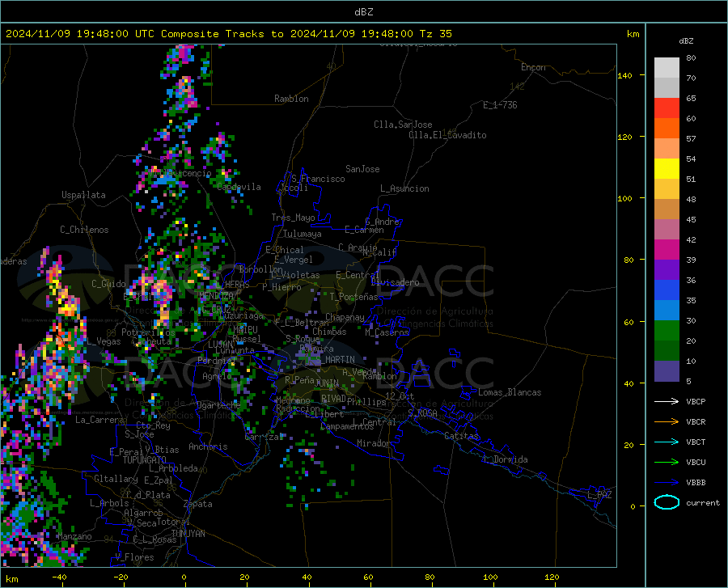This screenshot has height=588, width=728.
Task: Click the Manzano map label
Action: (74, 536)
